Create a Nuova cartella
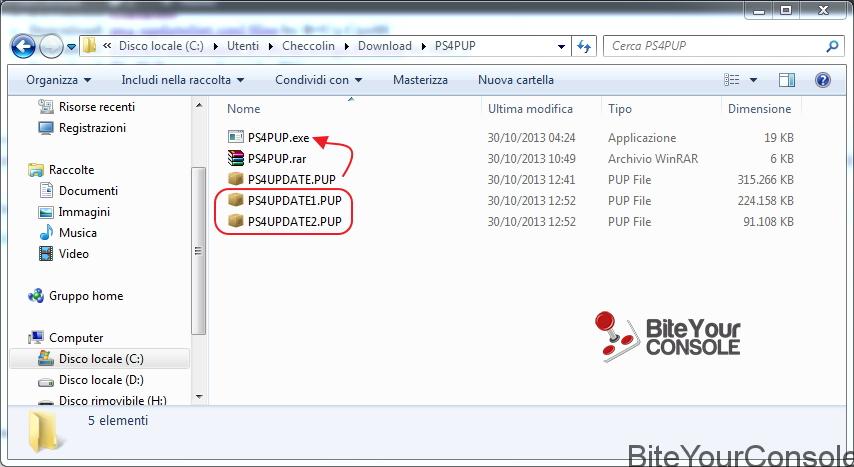The image size is (854, 467). click(516, 80)
